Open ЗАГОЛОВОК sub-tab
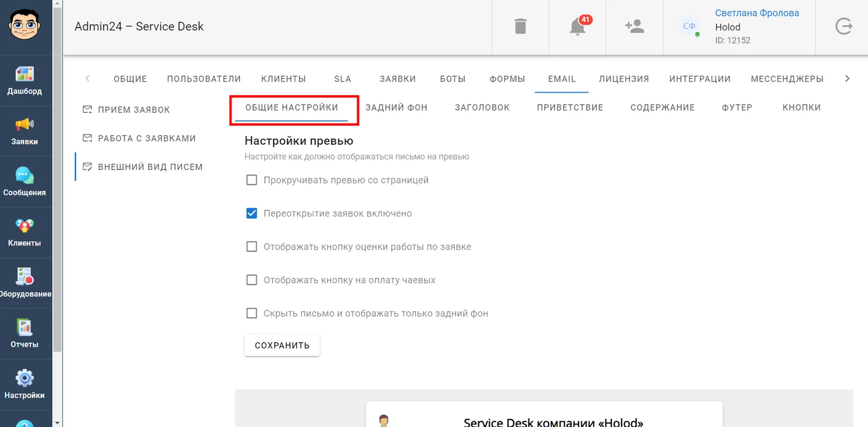Screen dimensions: 868x427 tap(482, 108)
